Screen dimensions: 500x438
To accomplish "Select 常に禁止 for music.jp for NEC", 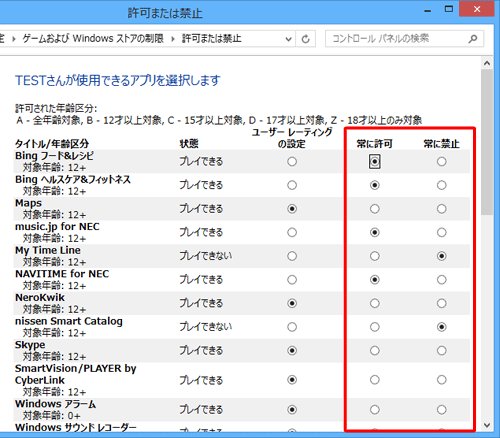I will click(442, 232).
